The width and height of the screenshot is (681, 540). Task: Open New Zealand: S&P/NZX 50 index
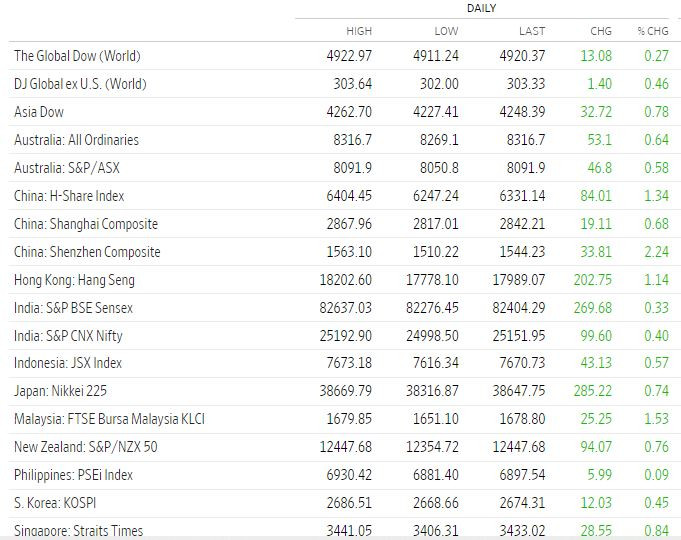tap(85, 447)
